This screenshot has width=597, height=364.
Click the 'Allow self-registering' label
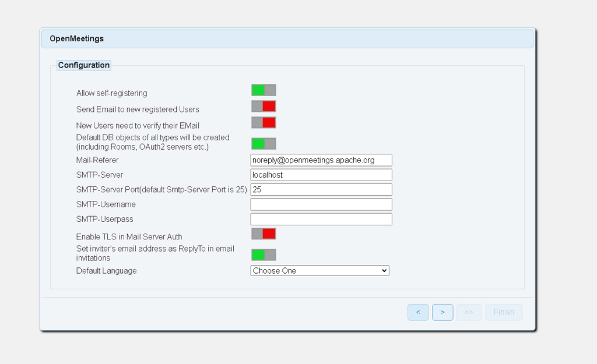(111, 93)
